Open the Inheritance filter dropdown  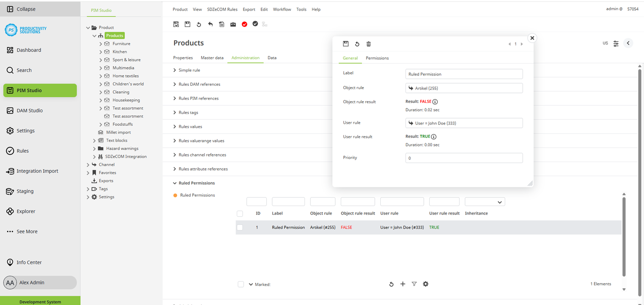(485, 202)
